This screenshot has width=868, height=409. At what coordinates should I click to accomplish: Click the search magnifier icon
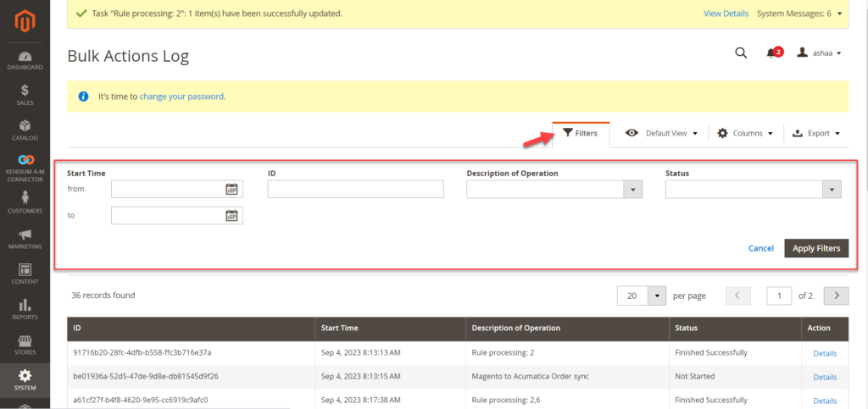click(x=741, y=53)
